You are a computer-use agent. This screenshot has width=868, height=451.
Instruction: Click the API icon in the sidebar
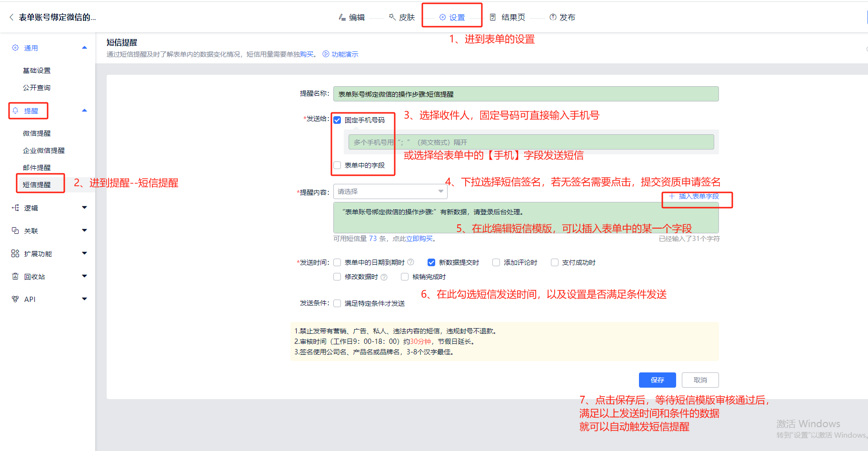click(15, 299)
